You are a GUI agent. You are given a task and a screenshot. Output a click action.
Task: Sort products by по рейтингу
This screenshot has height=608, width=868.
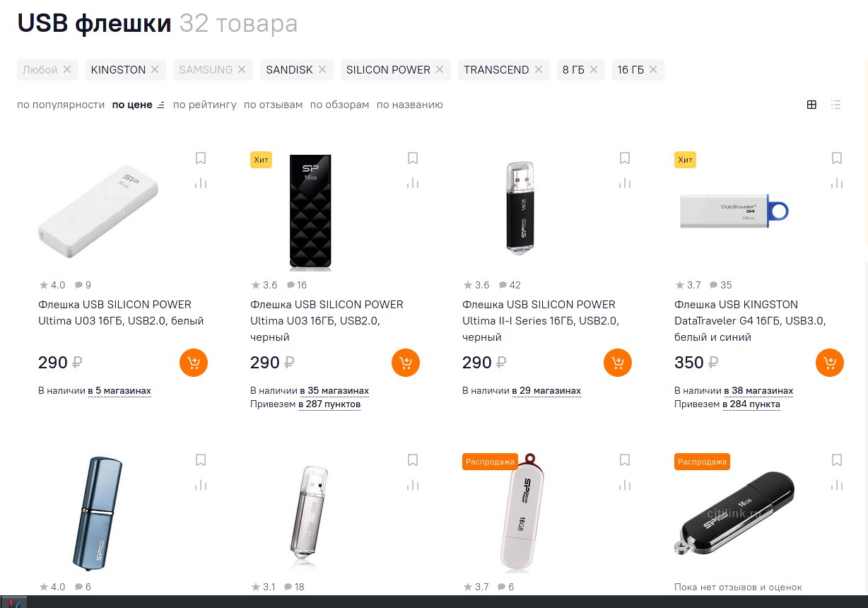205,105
